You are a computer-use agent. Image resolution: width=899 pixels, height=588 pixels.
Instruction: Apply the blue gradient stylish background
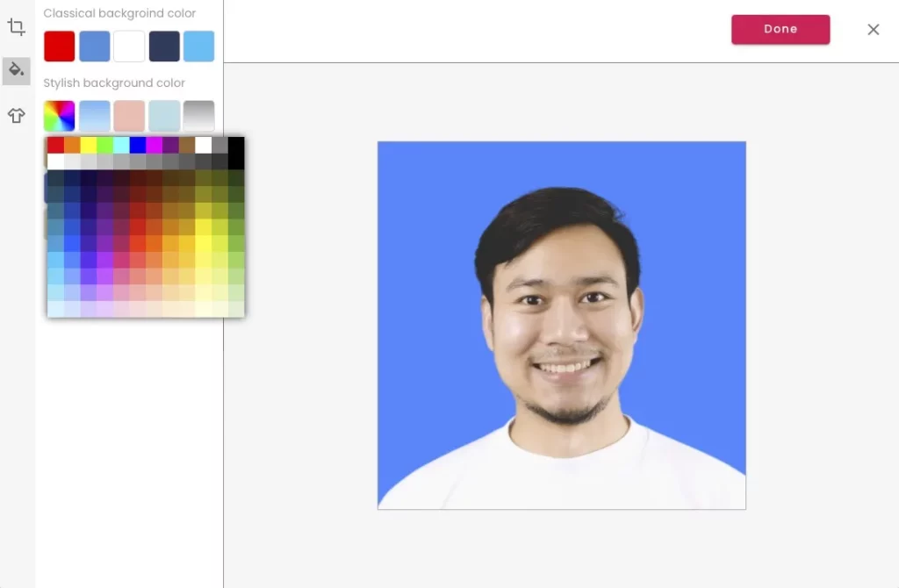point(94,116)
